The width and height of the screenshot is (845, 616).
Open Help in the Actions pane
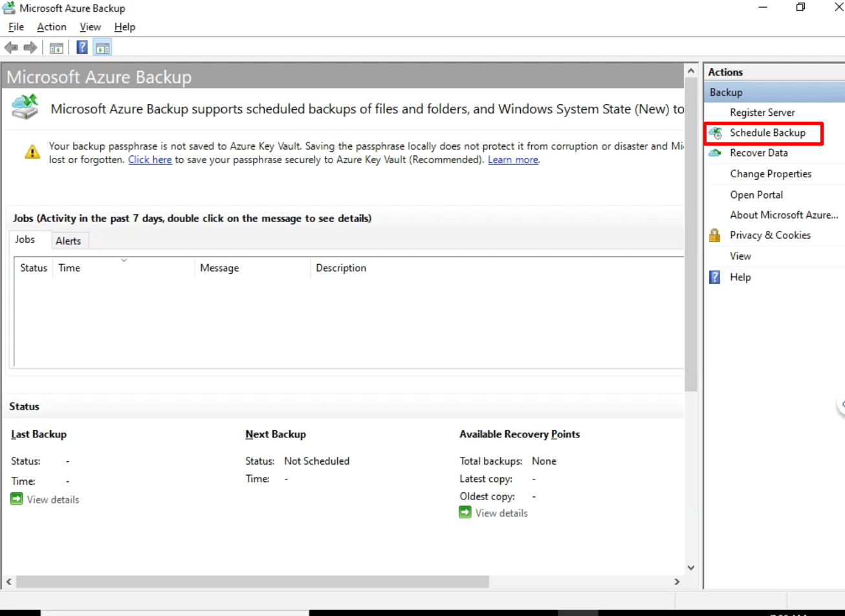point(740,277)
